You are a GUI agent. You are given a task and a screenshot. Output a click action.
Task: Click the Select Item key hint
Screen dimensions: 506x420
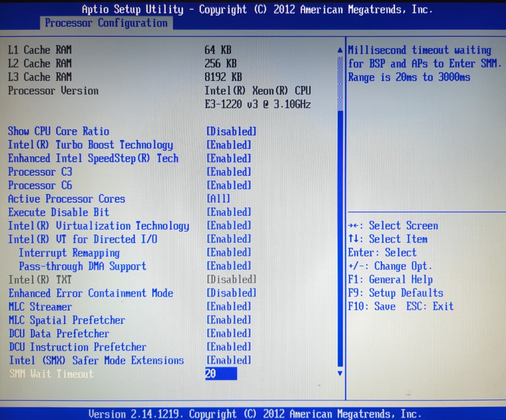coord(388,239)
